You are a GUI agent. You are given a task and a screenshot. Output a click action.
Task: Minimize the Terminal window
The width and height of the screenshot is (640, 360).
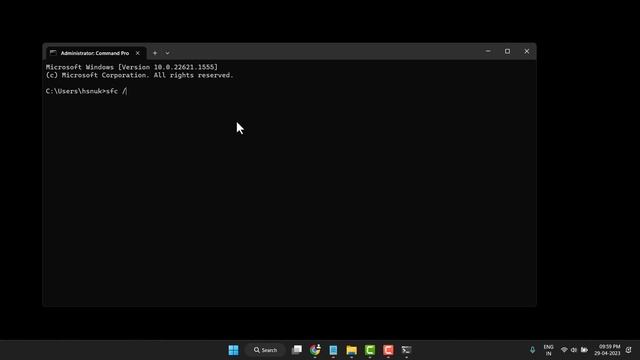[x=488, y=51]
